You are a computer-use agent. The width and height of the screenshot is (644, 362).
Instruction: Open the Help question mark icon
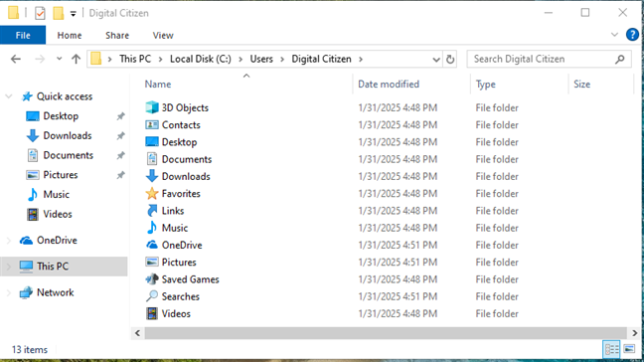coord(632,35)
